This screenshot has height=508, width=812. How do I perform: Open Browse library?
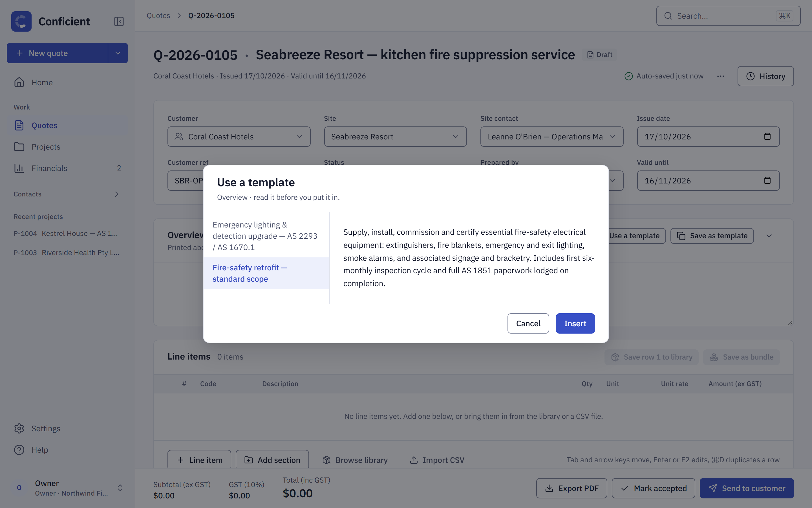[355, 460]
